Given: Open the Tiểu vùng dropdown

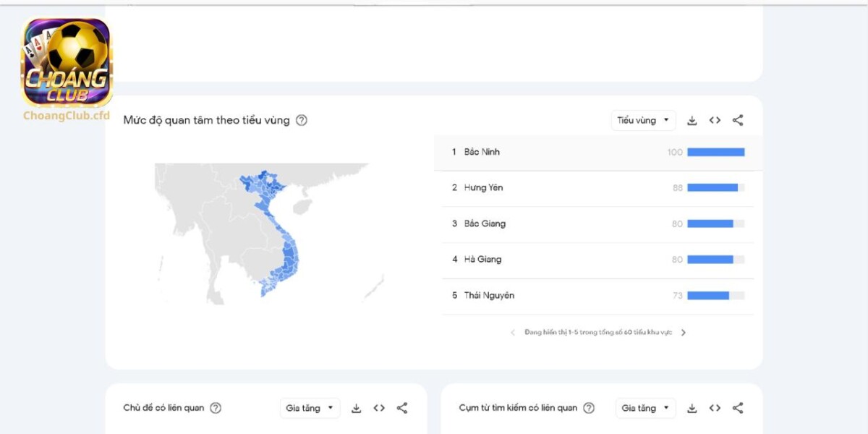Looking at the screenshot, I should (x=642, y=120).
